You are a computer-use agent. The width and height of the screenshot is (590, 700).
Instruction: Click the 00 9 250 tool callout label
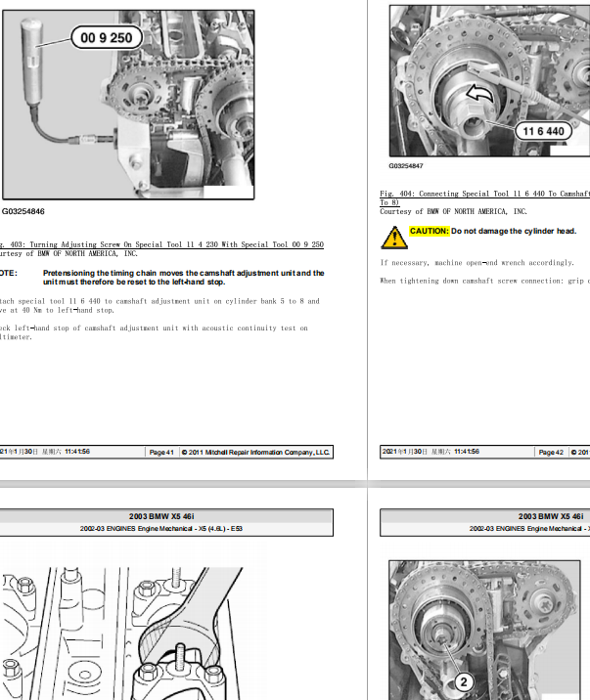(107, 37)
